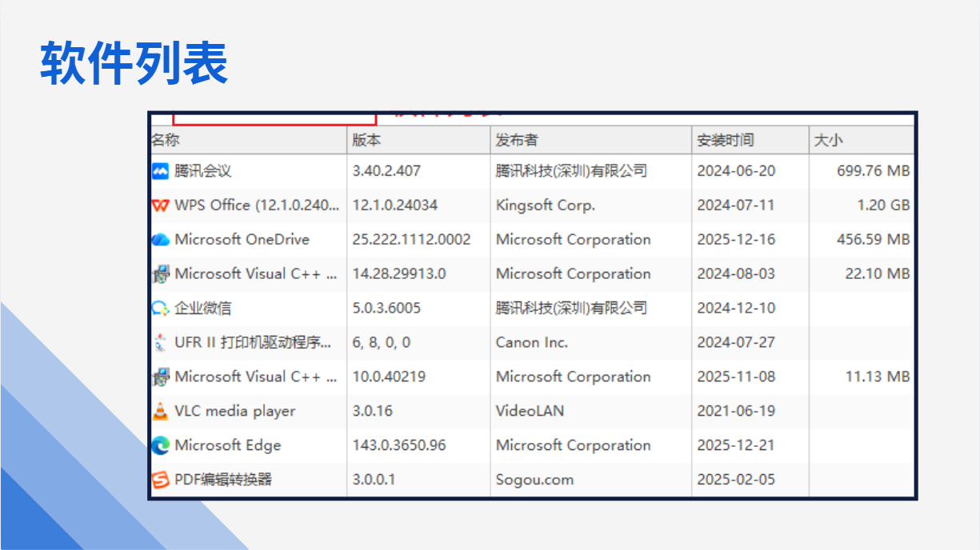Sort by 安装时间 column header
980x550 pixels.
click(x=725, y=141)
